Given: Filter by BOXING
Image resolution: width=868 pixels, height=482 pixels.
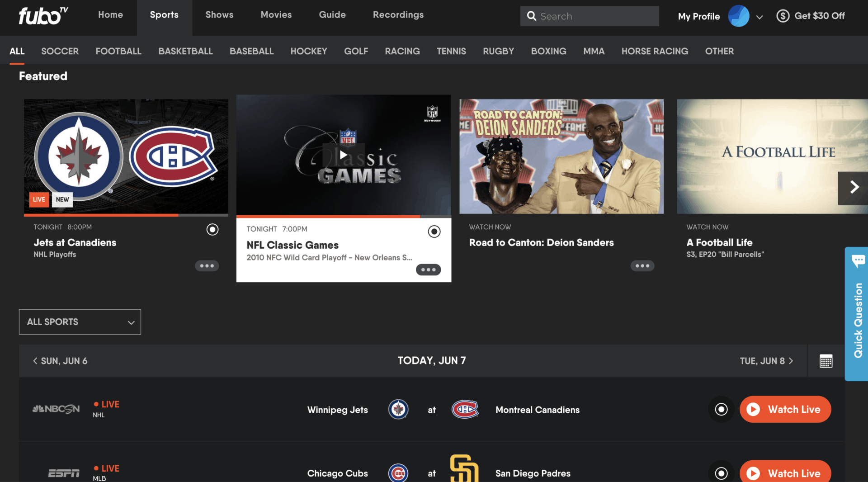Looking at the screenshot, I should 548,51.
